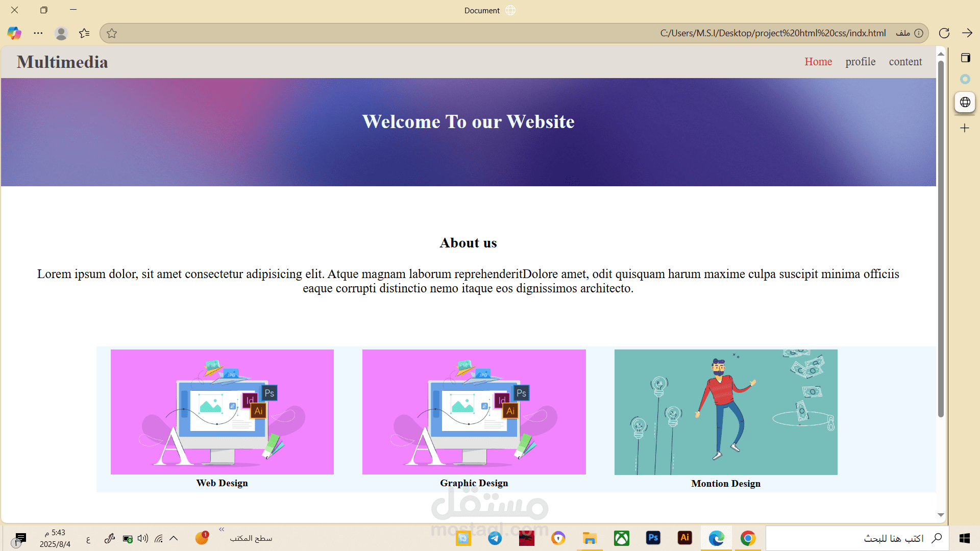980x551 pixels.
Task: Open File Explorer from the taskbar
Action: coord(590,538)
